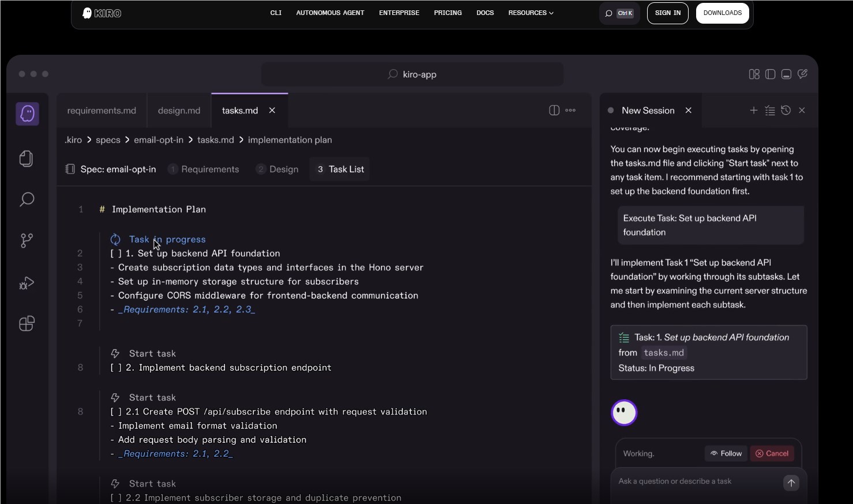The width and height of the screenshot is (853, 504).
Task: Open chat session history icon
Action: [786, 110]
